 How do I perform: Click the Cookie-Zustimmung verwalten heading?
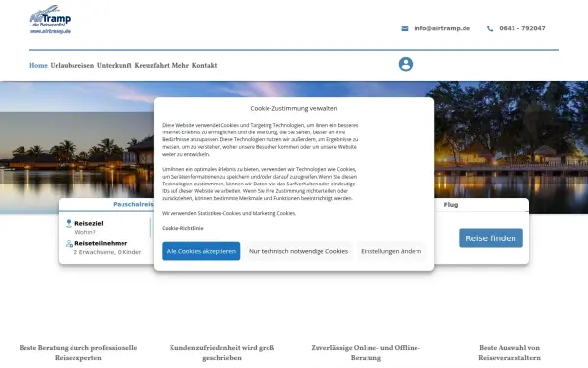click(294, 109)
